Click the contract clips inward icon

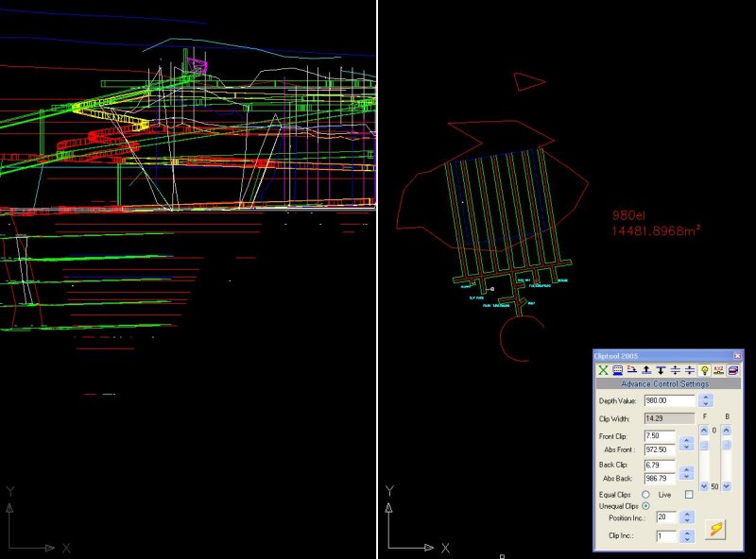coord(690,370)
